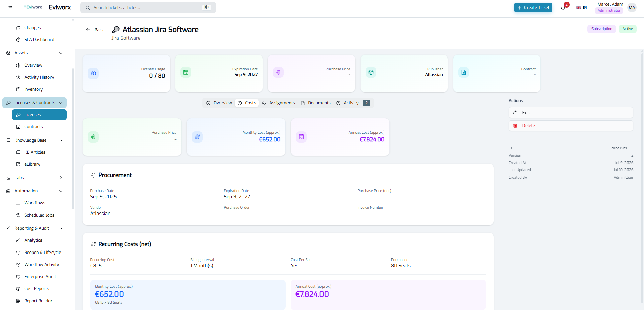Collapse the Licenses & Contracts chevron
This screenshot has height=310, width=644.
[61, 103]
